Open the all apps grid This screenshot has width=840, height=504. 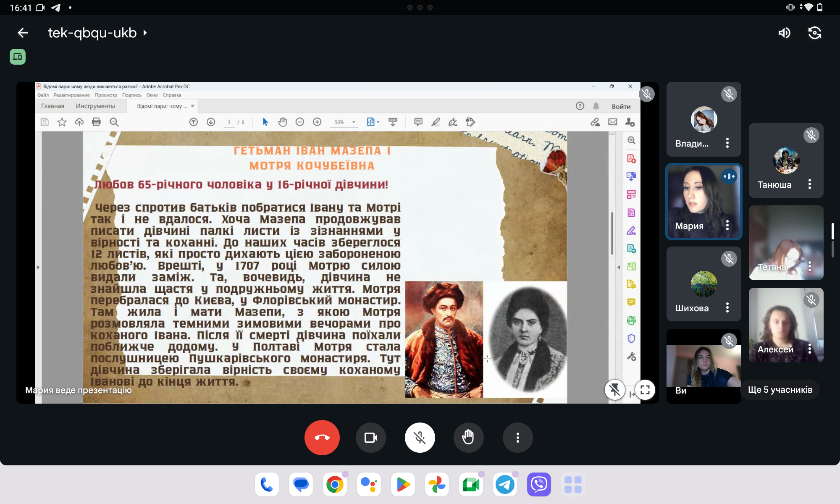click(x=573, y=485)
